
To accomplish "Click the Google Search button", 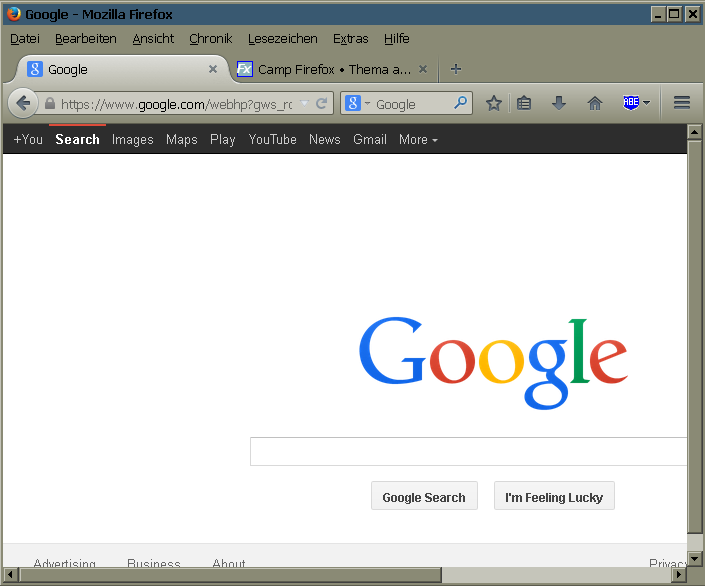I will click(424, 496).
